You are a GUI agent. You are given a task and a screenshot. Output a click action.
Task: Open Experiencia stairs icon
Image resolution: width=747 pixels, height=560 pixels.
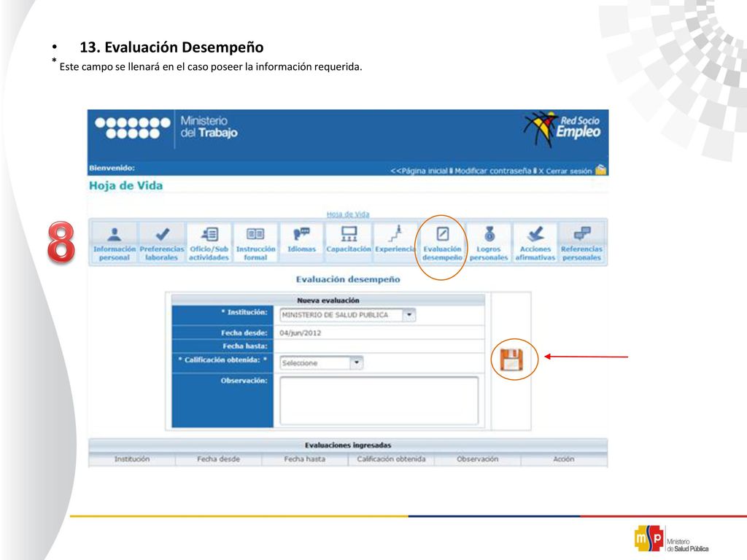pyautogui.click(x=395, y=233)
